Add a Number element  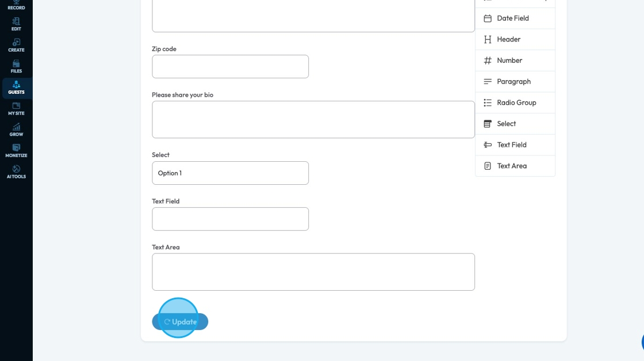click(x=515, y=60)
